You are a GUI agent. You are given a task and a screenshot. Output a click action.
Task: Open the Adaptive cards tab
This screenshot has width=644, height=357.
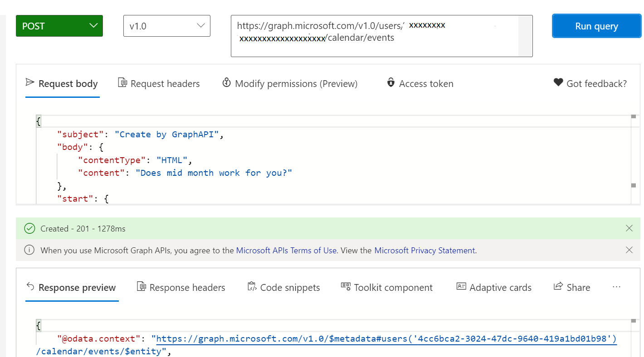pyautogui.click(x=494, y=288)
